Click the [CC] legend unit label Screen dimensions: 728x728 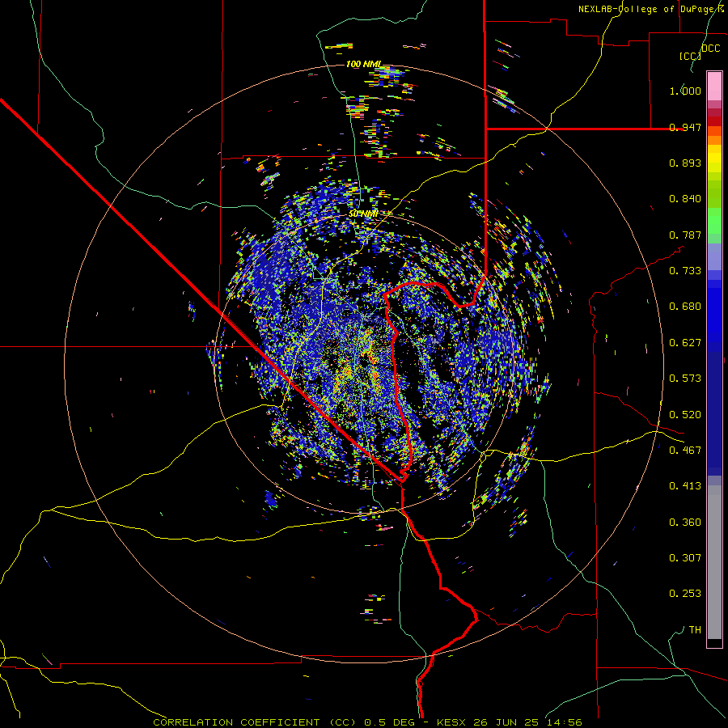click(690, 56)
